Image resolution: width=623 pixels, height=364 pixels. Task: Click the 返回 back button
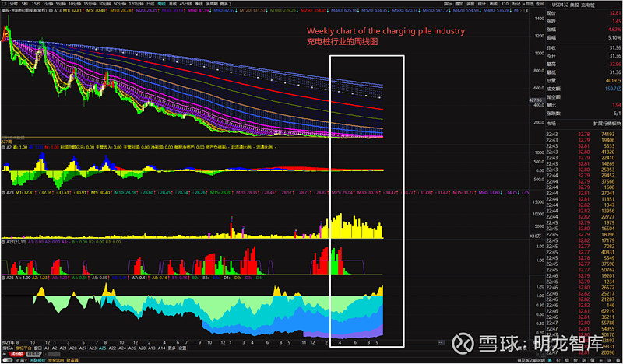click(539, 4)
